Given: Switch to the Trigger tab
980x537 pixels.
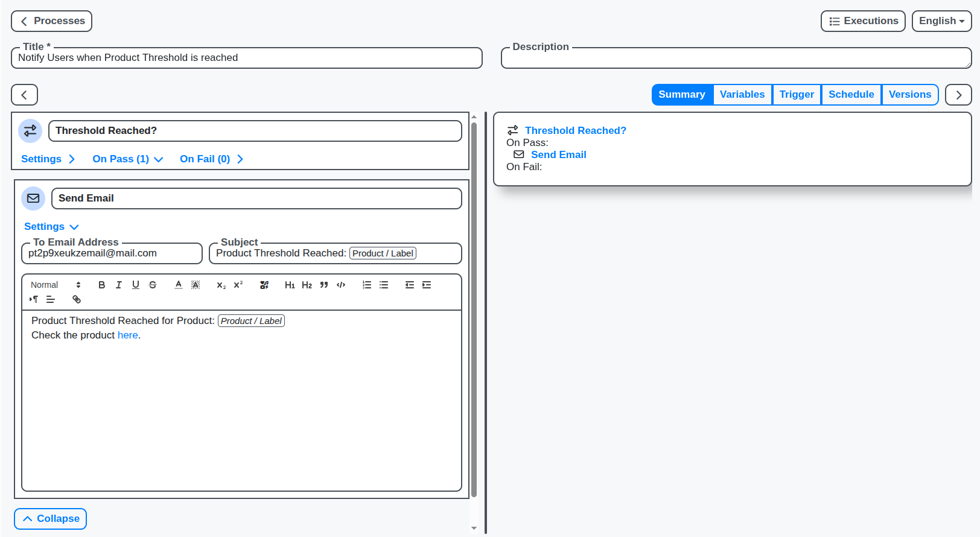Looking at the screenshot, I should [797, 95].
